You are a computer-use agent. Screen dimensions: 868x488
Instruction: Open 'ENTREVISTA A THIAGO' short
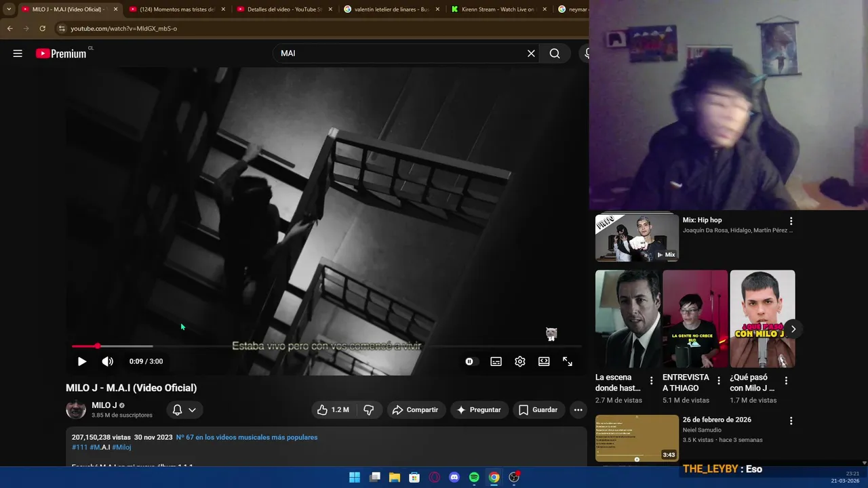point(695,319)
